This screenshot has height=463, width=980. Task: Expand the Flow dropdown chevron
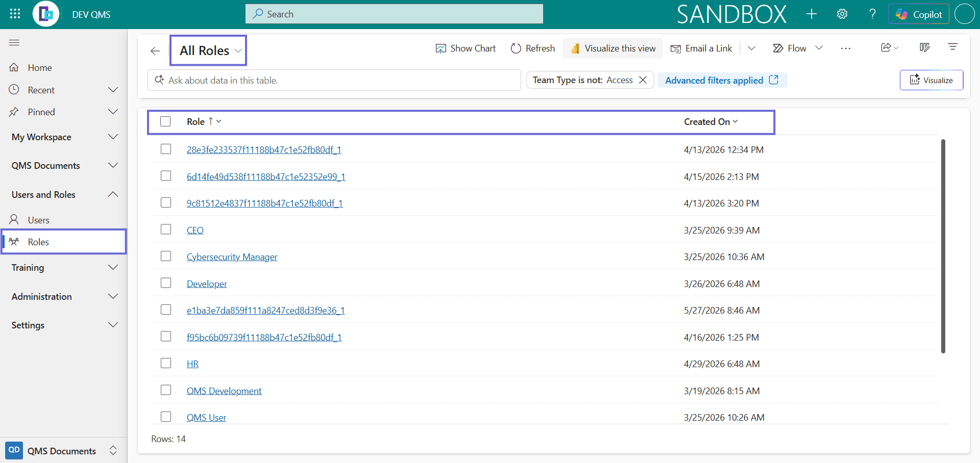click(x=819, y=48)
